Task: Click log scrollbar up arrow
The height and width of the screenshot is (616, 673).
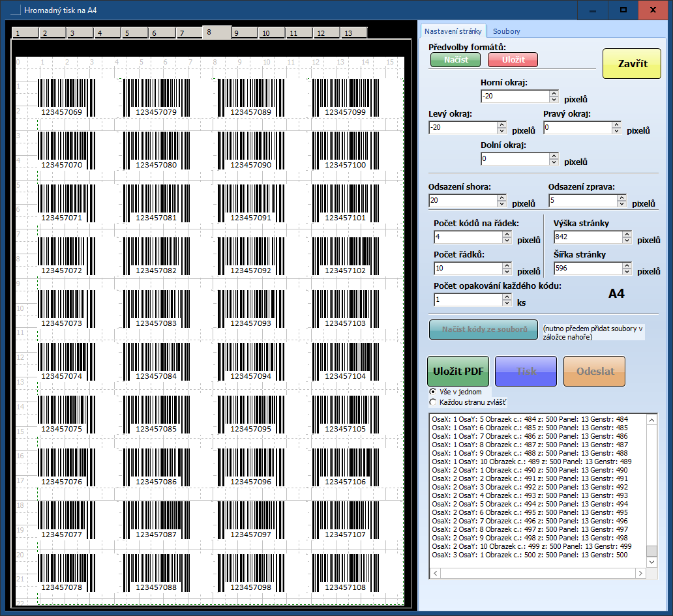Action: click(x=651, y=420)
